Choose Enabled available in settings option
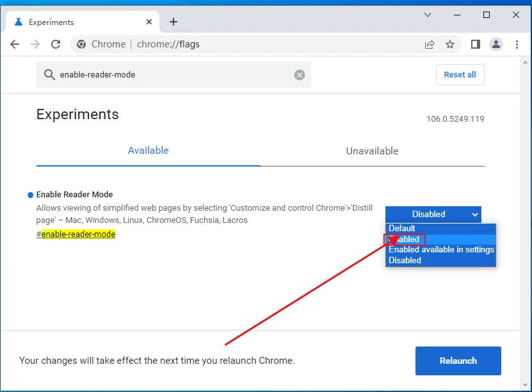Image resolution: width=532 pixels, height=392 pixels. [440, 250]
